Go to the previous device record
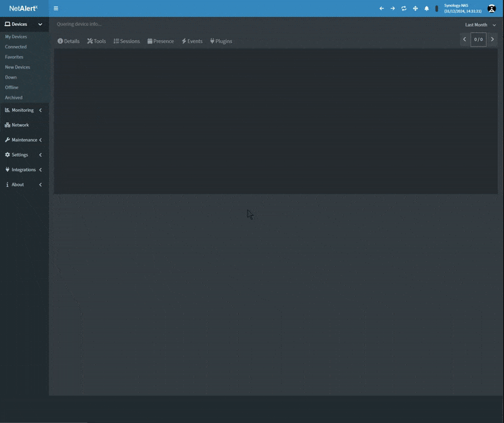The image size is (504, 423). 464,39
